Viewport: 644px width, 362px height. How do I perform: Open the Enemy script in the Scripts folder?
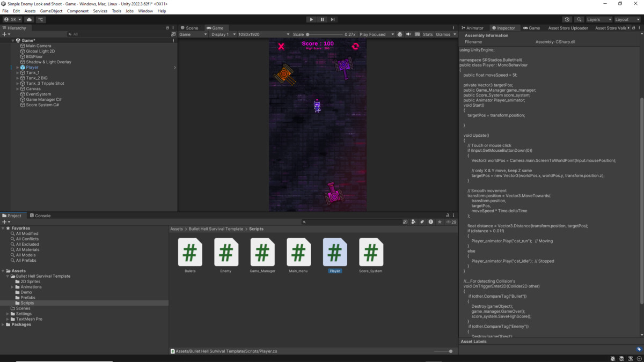click(226, 253)
